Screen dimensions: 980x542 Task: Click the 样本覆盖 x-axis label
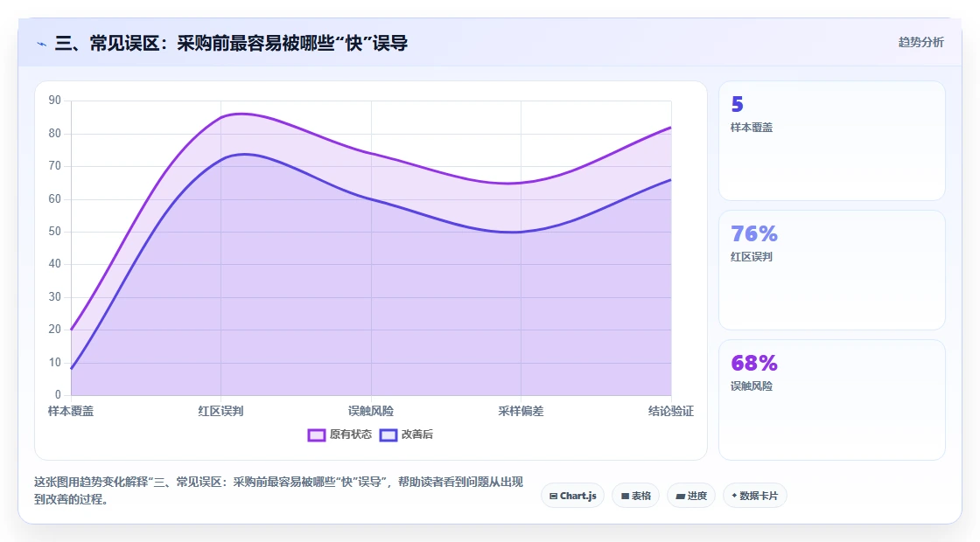71,411
